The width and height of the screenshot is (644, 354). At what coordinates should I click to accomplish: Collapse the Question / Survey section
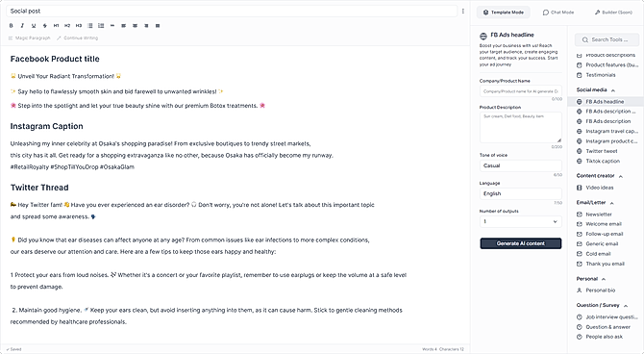tap(626, 306)
